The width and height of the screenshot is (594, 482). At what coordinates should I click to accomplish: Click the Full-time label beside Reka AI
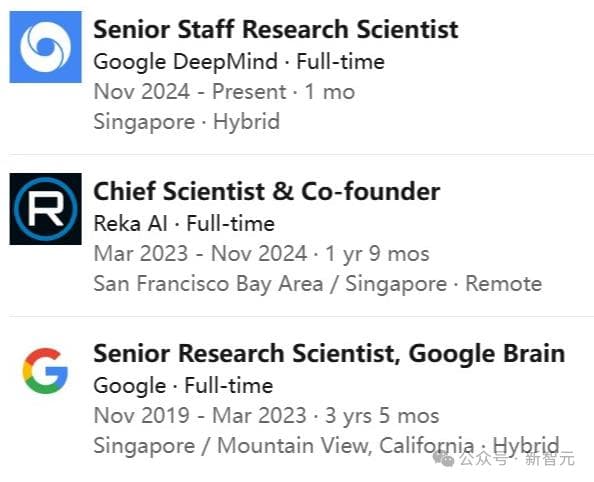(x=231, y=223)
